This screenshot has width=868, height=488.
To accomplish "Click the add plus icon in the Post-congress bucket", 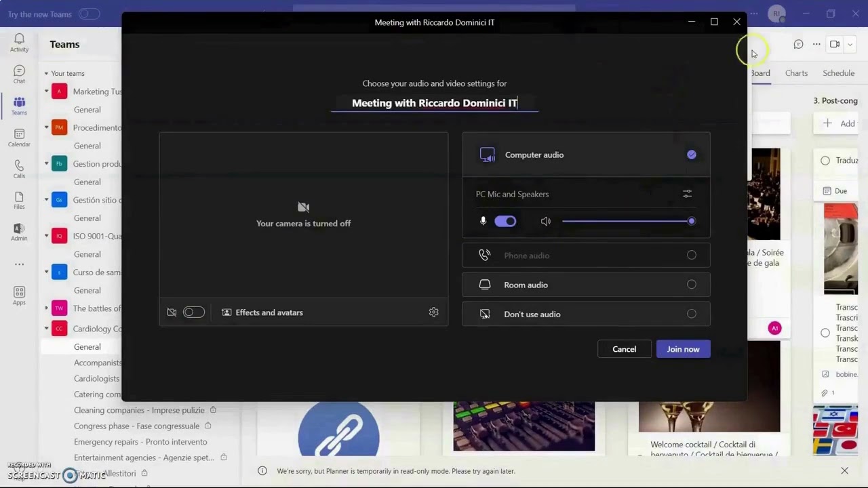I will [827, 123].
